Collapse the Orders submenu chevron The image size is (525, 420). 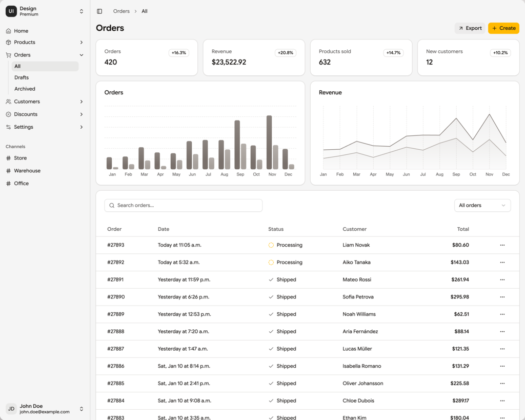(x=82, y=55)
